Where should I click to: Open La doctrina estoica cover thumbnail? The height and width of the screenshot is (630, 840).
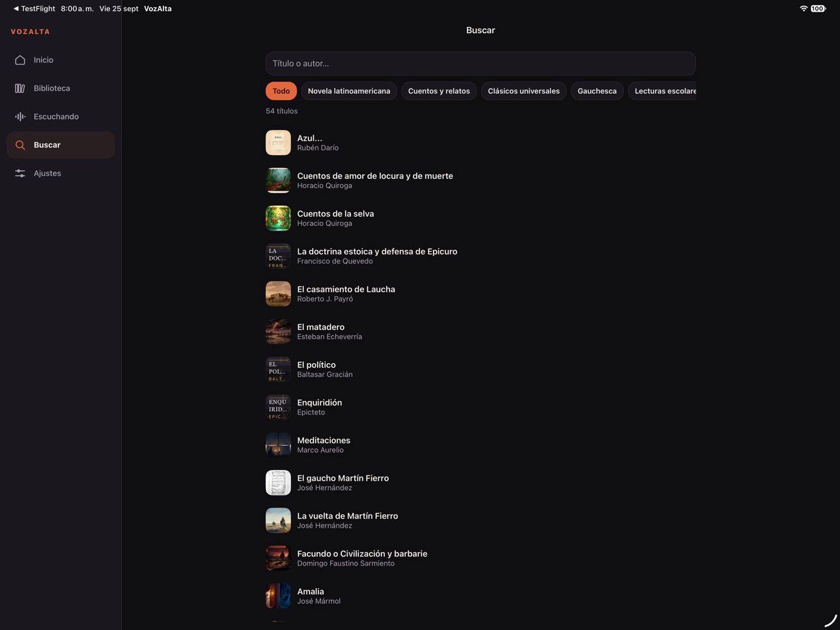click(x=278, y=256)
